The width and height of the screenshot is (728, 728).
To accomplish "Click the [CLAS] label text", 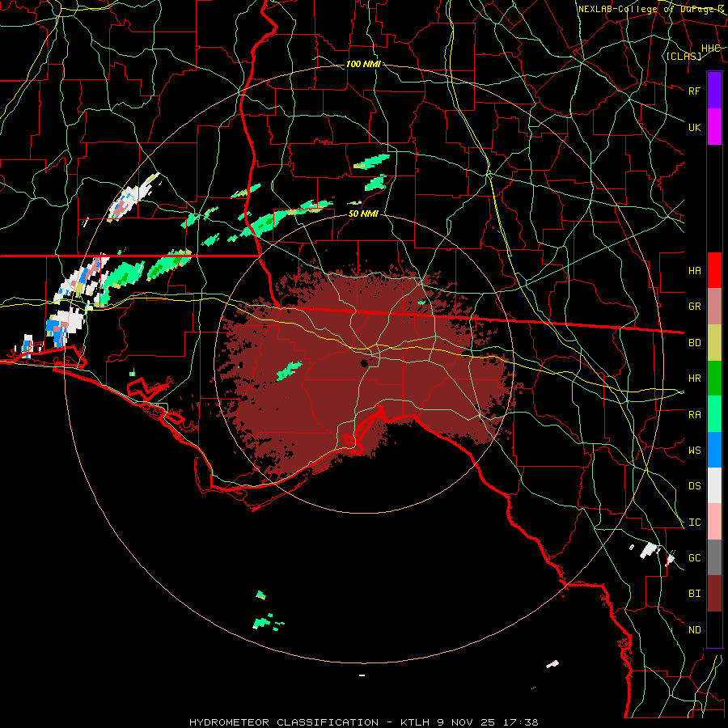I will [684, 56].
